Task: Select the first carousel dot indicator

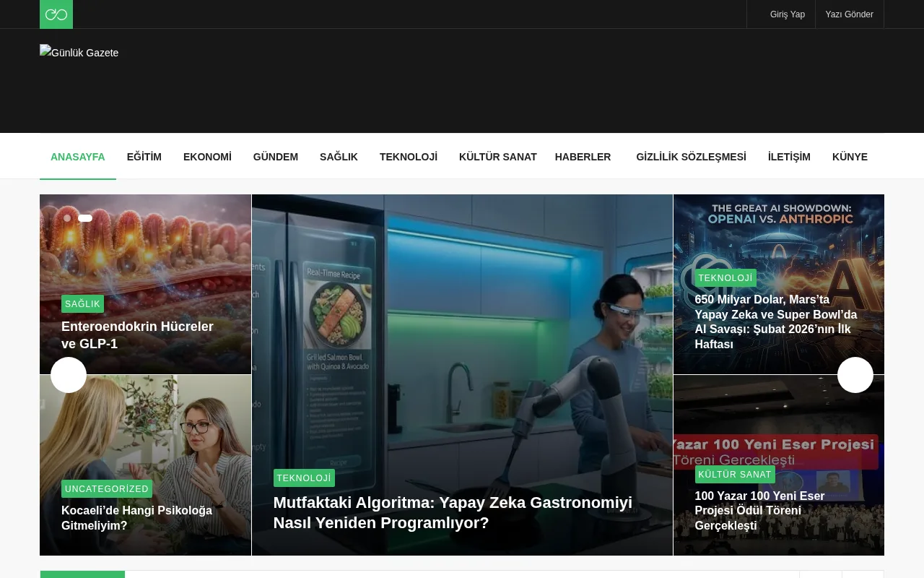Action: (x=67, y=218)
